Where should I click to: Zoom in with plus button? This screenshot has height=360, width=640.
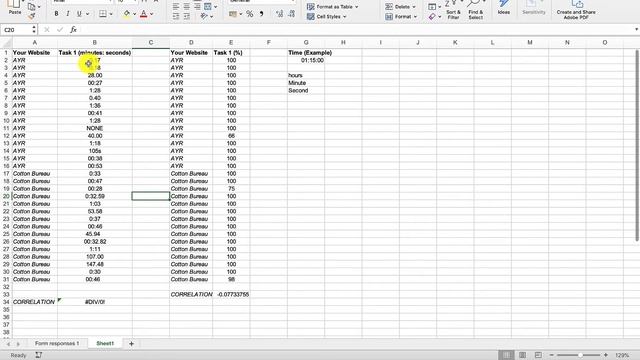coord(606,355)
